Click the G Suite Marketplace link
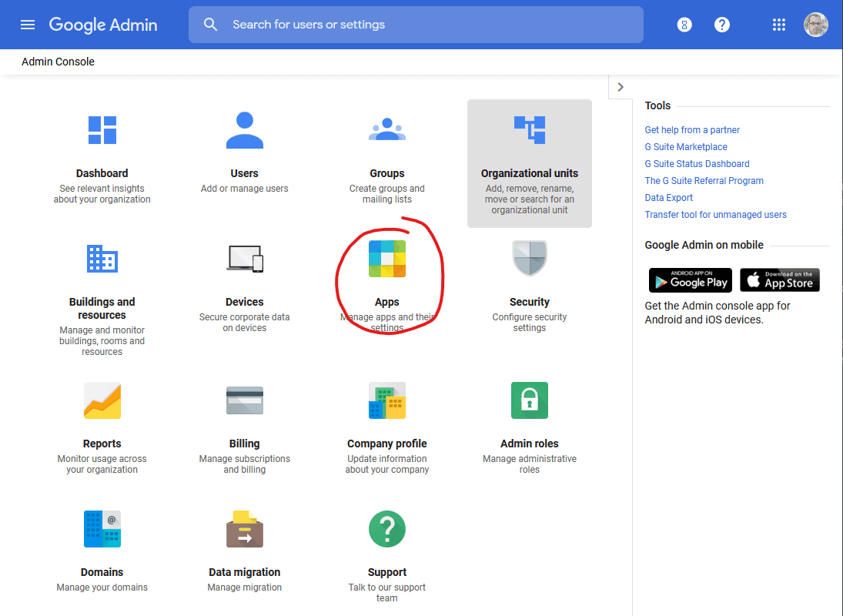The width and height of the screenshot is (843, 616). 685,147
